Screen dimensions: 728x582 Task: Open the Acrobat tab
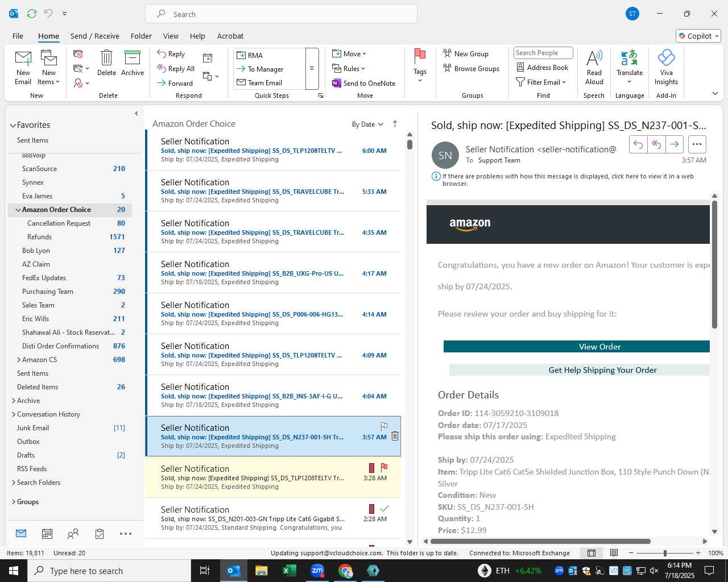pyautogui.click(x=230, y=36)
